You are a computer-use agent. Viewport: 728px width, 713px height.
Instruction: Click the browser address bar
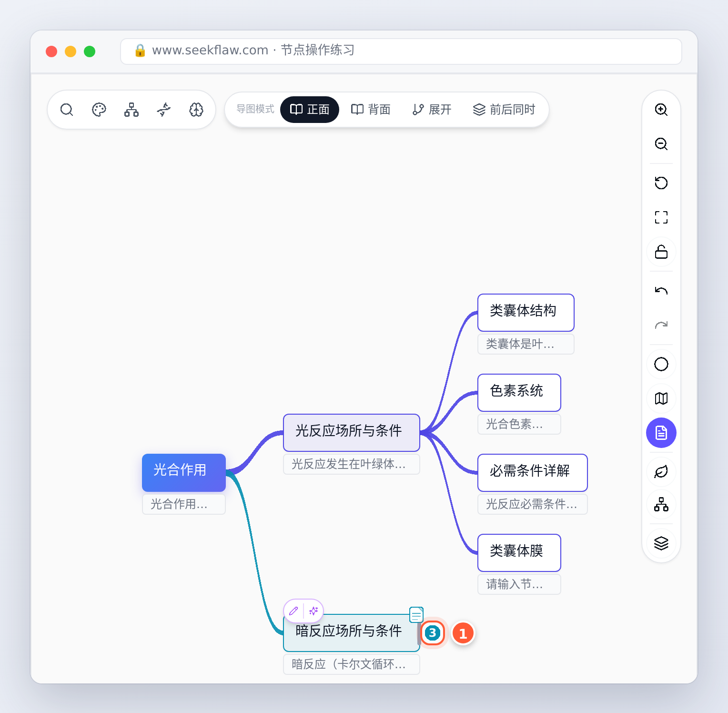point(401,51)
